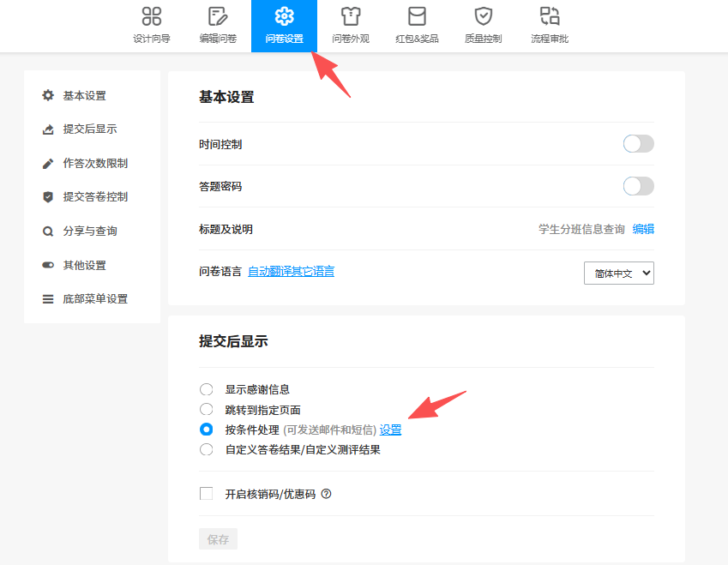Select 提交后显示 in the sidebar
Screen dimensions: 728x565
[x=92, y=129]
